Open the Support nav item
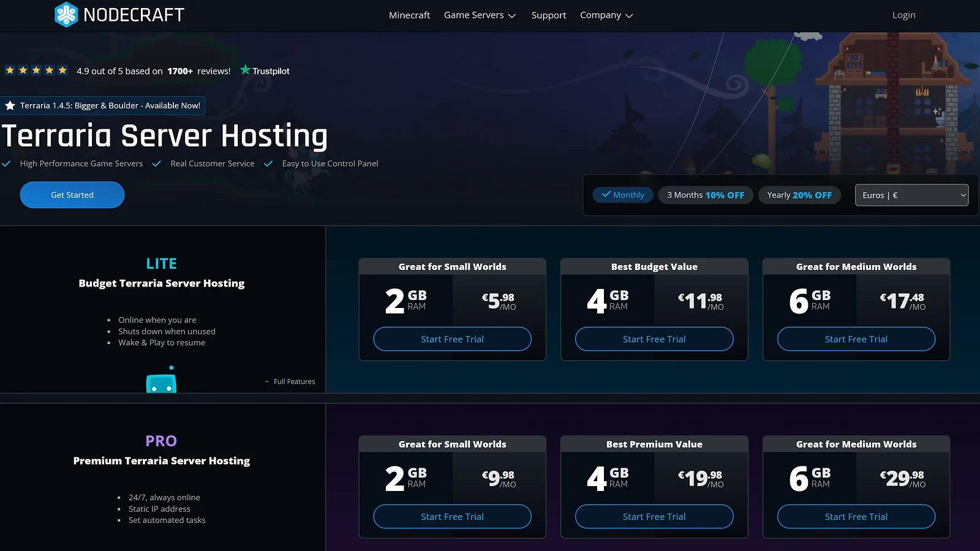The image size is (980, 551). click(549, 15)
